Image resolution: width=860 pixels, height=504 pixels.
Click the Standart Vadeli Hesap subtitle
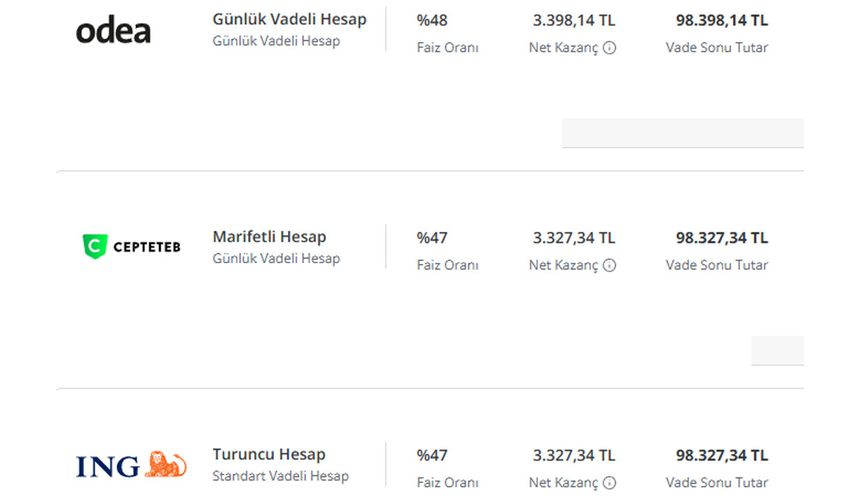[280, 476]
